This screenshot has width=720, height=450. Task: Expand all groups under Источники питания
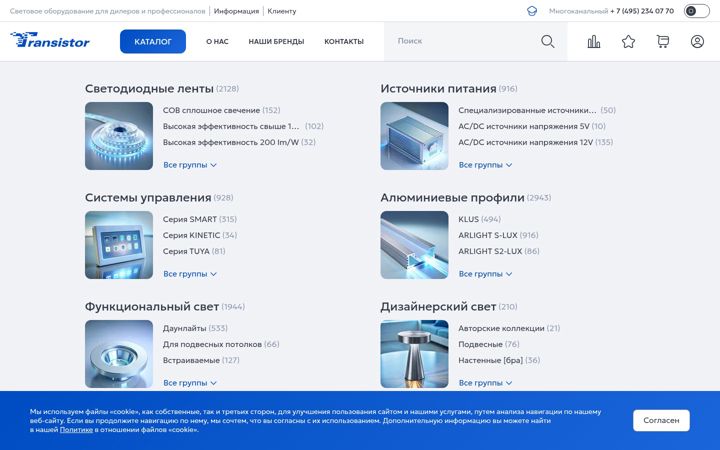click(485, 165)
